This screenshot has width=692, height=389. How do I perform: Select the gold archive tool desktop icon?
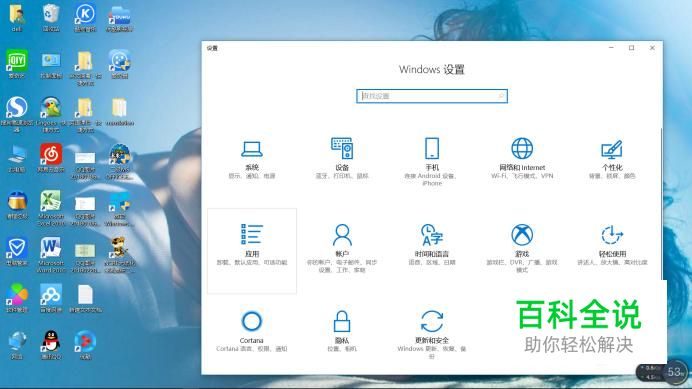pos(17,205)
